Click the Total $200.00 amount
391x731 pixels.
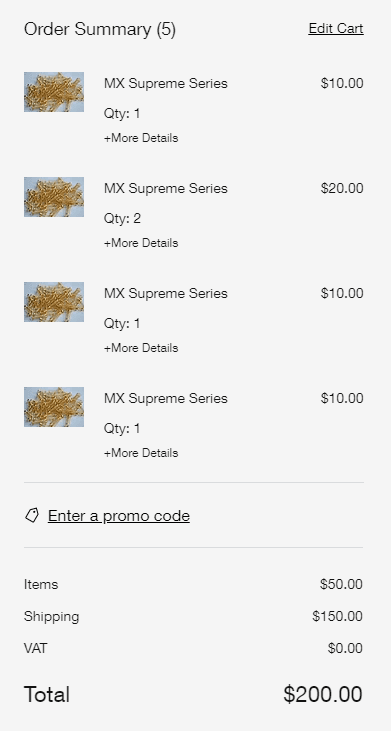click(x=322, y=694)
